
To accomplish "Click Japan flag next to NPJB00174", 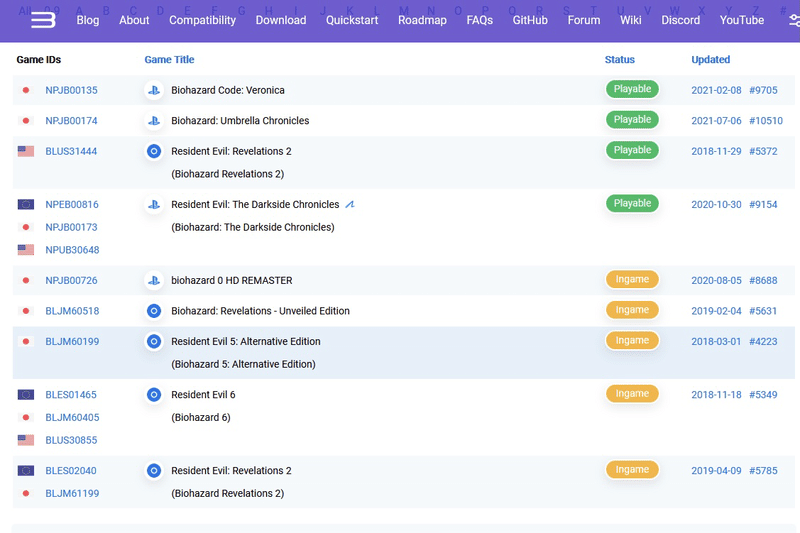I will 26,121.
